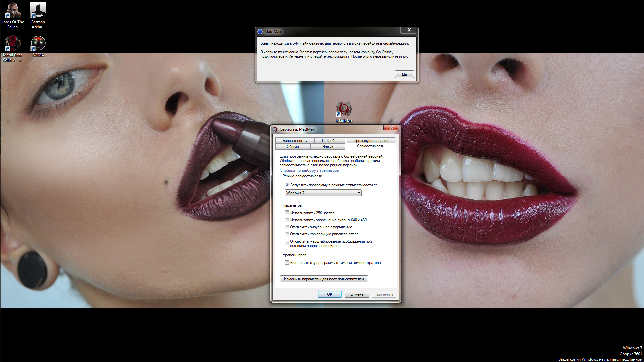
Task: Click the Steam offline-mode message text
Action: click(x=334, y=43)
